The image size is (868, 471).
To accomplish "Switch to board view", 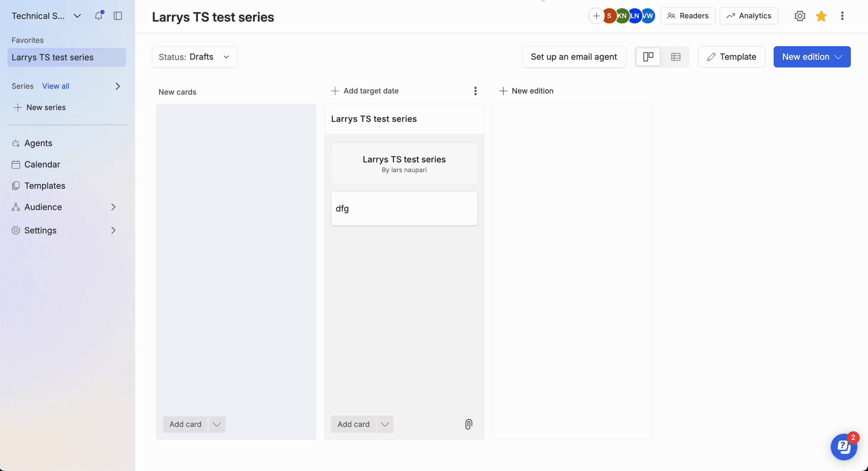I will (649, 57).
